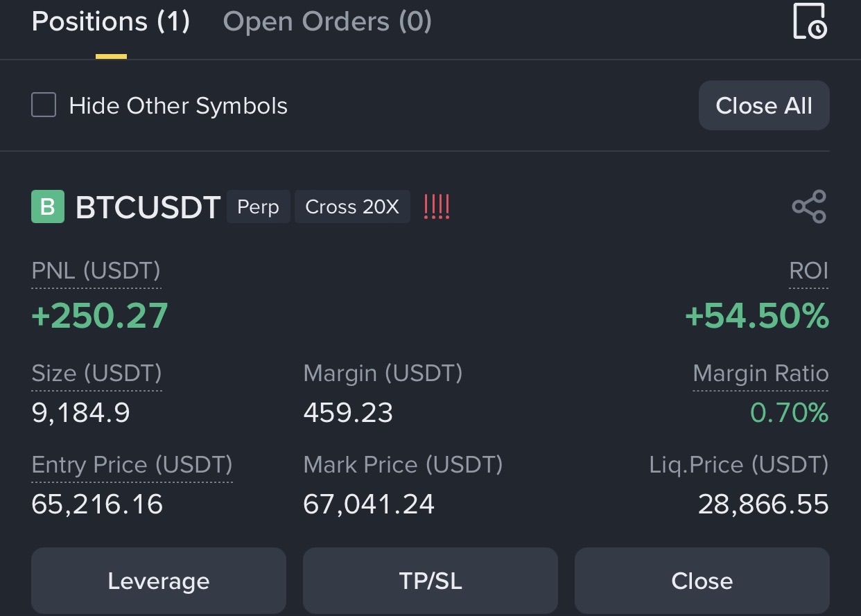Open the Leverage adjustment button
This screenshot has height=616, width=861.
click(x=158, y=581)
